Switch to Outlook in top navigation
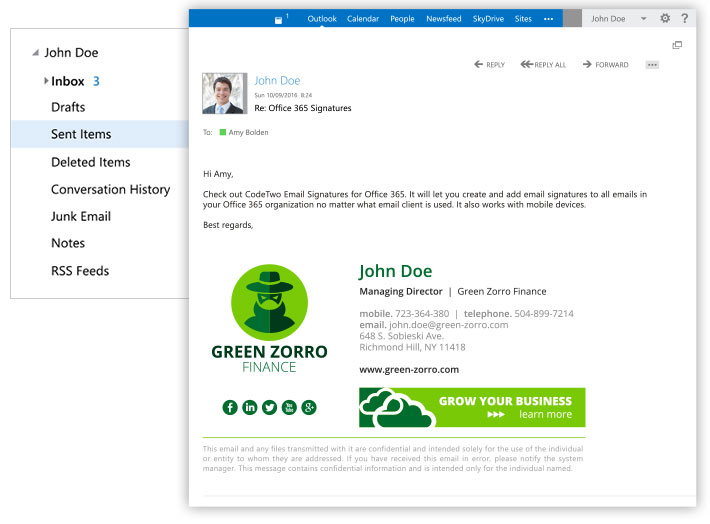 click(322, 19)
